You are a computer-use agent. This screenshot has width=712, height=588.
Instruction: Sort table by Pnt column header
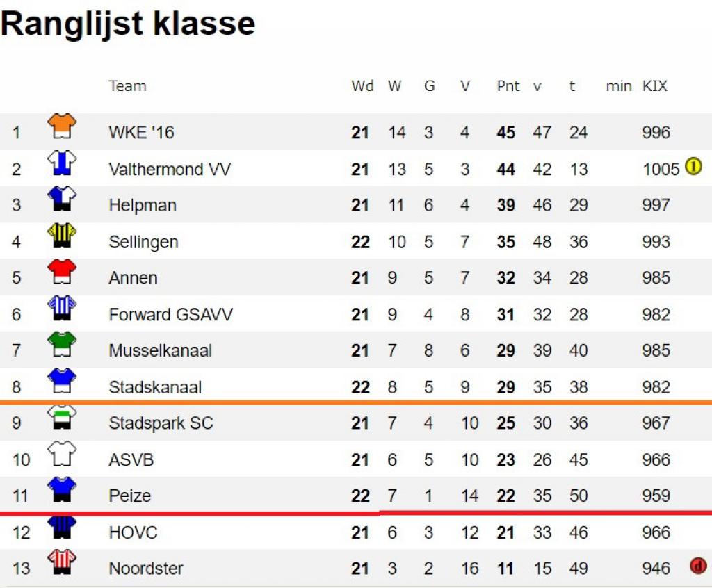[508, 85]
